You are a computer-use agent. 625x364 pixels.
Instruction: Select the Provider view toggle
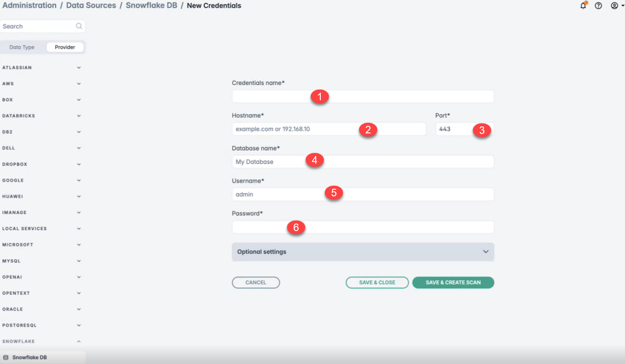pos(65,47)
